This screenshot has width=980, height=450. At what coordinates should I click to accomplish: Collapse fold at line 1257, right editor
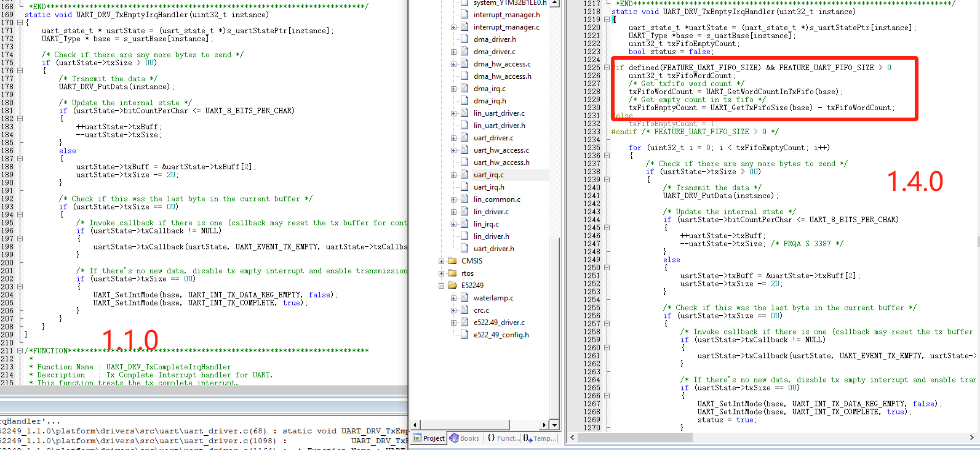(x=607, y=324)
